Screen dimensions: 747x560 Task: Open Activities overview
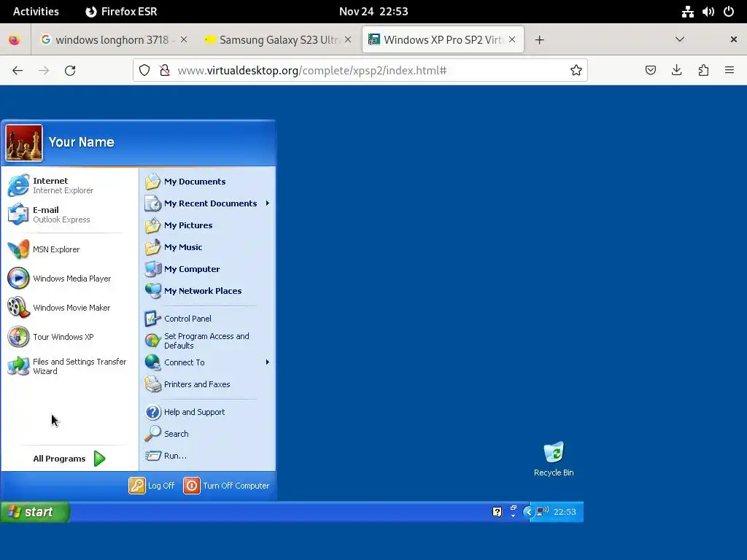point(36,12)
